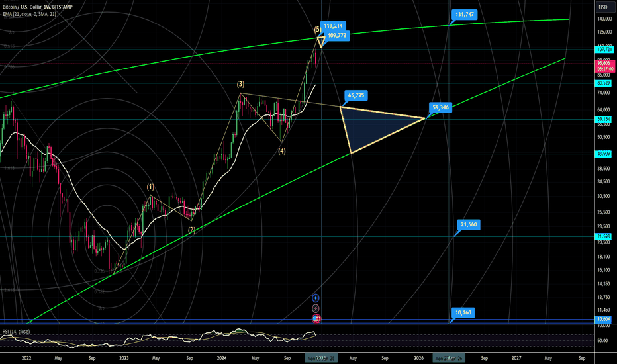Open the US flag economic event marker
The image size is (617, 364).
click(x=316, y=319)
